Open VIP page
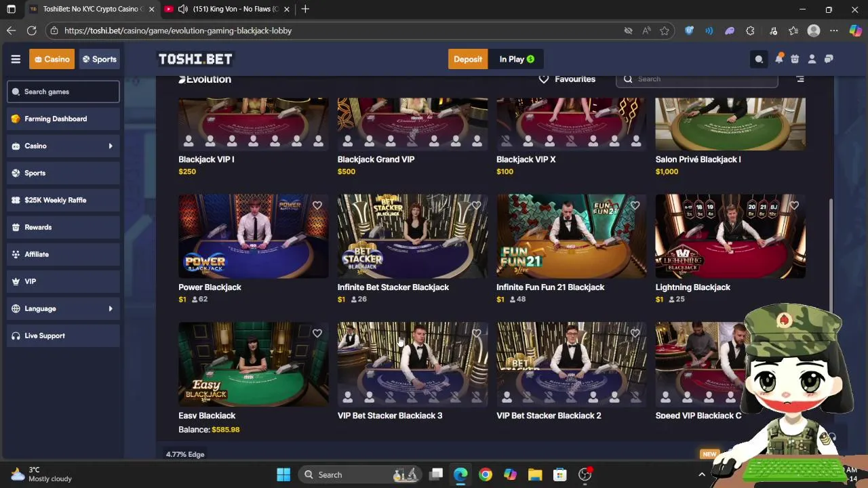The image size is (868, 488). point(63,281)
